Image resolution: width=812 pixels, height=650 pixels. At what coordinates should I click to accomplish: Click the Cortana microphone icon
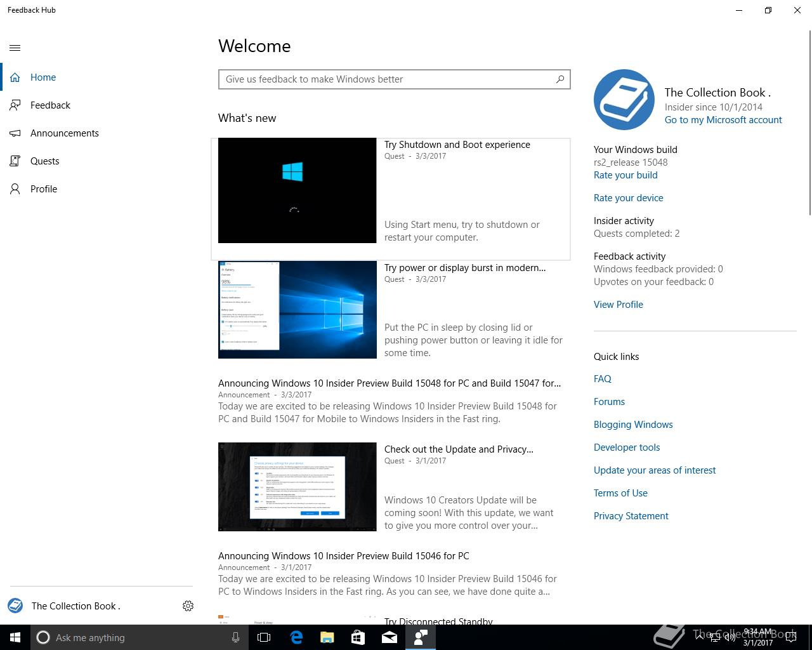click(235, 637)
